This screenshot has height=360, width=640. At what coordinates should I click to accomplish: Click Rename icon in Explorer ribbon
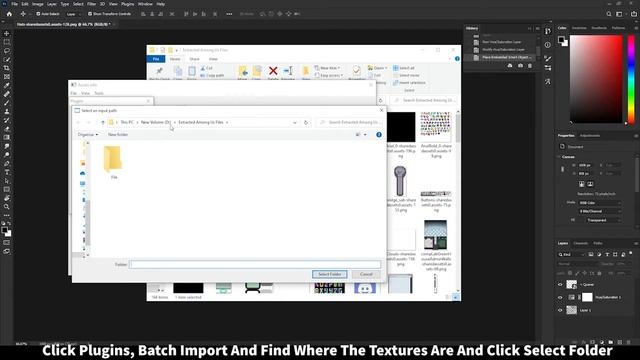click(x=288, y=71)
